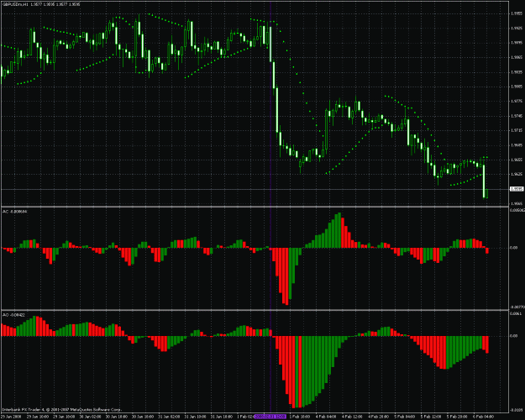This screenshot has width=525, height=420.
Task: Click the 0.00 zero-level label of AC pane
Action: [514, 248]
